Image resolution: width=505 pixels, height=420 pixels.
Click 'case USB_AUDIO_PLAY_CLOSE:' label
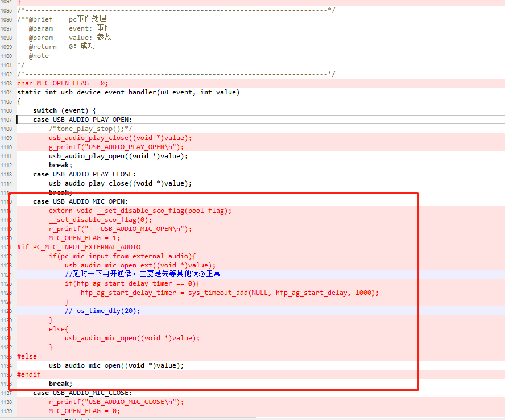pos(84,174)
